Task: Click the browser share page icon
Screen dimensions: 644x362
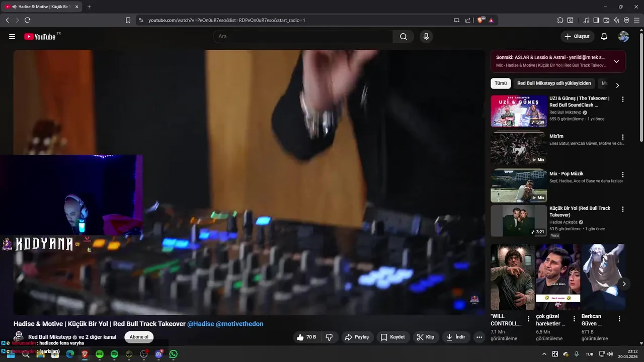Action: (468, 20)
